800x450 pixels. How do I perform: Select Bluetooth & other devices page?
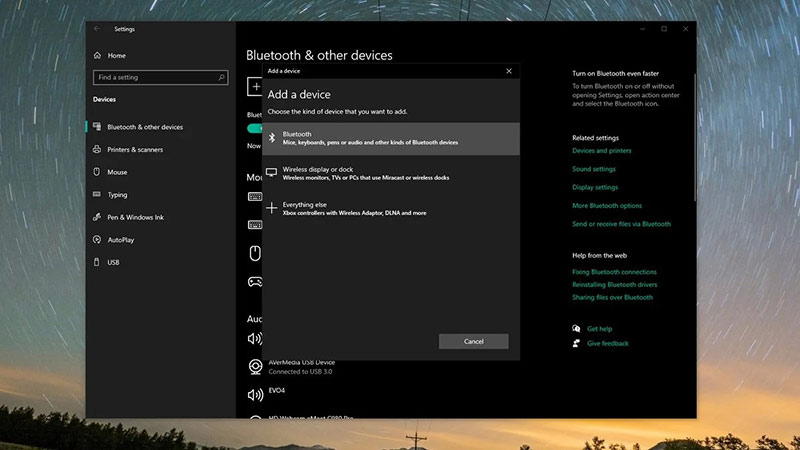coord(145,127)
